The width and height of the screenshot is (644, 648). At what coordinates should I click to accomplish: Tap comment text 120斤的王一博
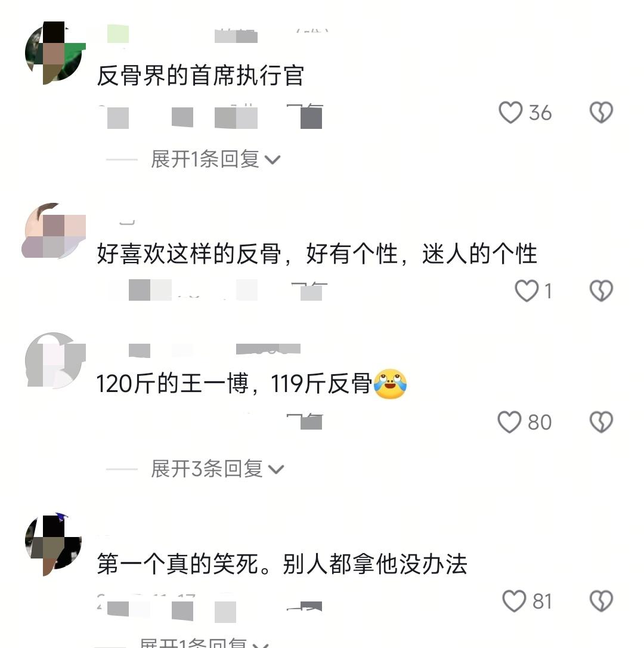[x=172, y=384]
